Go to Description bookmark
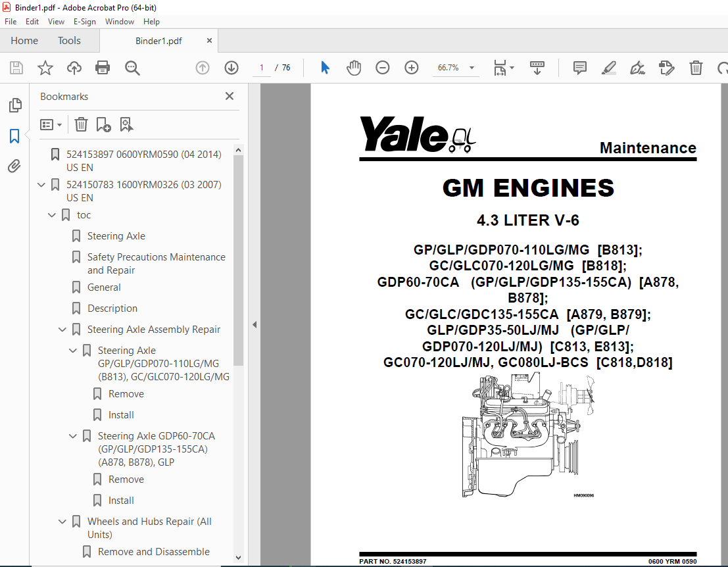 (112, 308)
